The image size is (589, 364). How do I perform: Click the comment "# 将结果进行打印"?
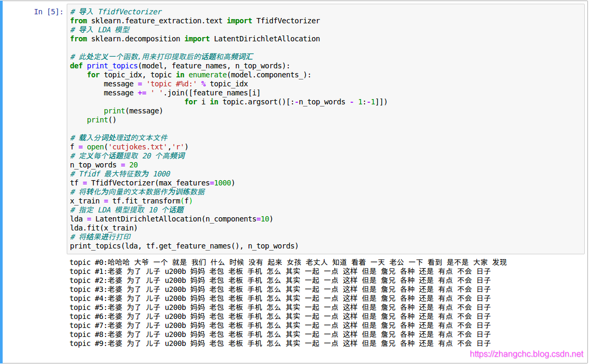100,237
